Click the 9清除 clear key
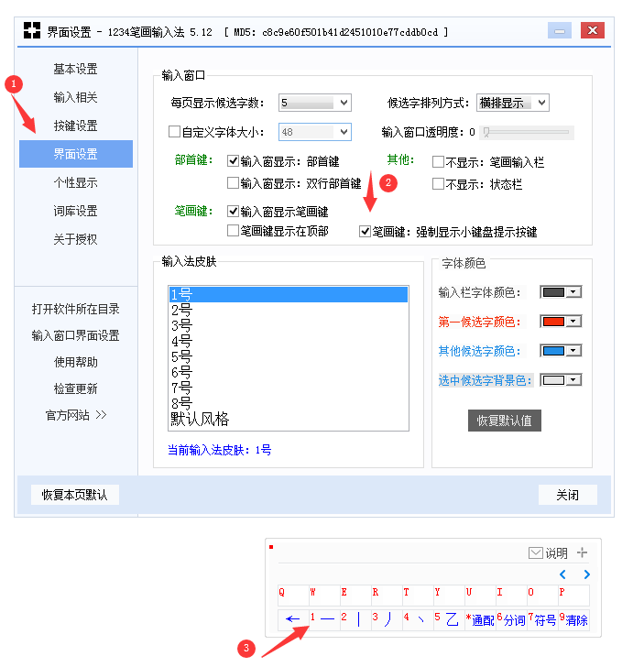644x667 pixels. pyautogui.click(x=573, y=619)
